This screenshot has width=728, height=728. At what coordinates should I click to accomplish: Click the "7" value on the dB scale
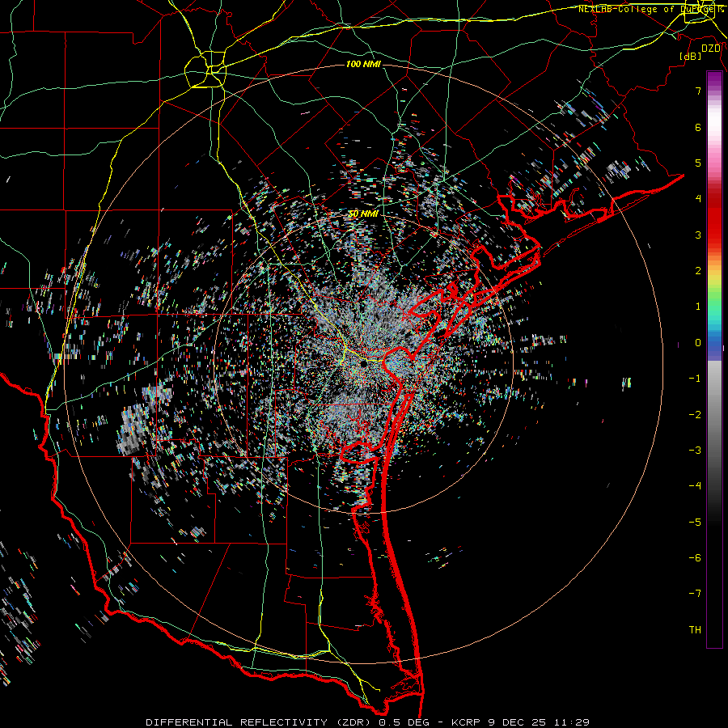(698, 91)
